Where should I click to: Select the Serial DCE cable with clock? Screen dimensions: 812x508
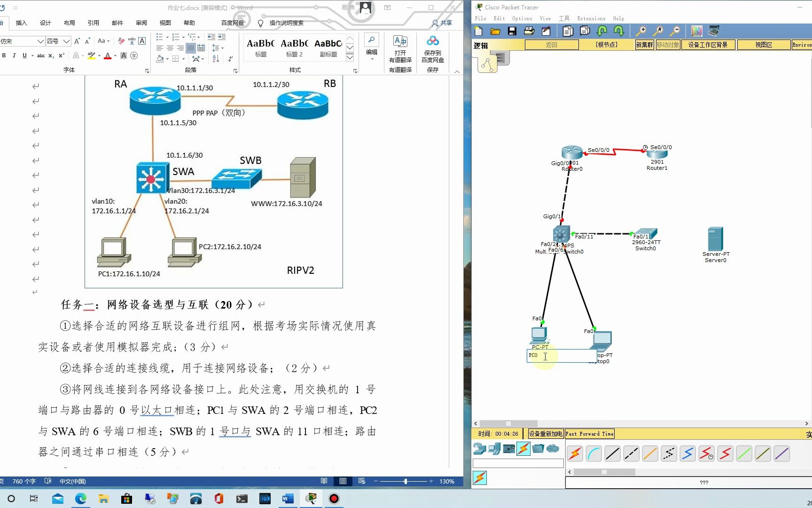coord(706,453)
